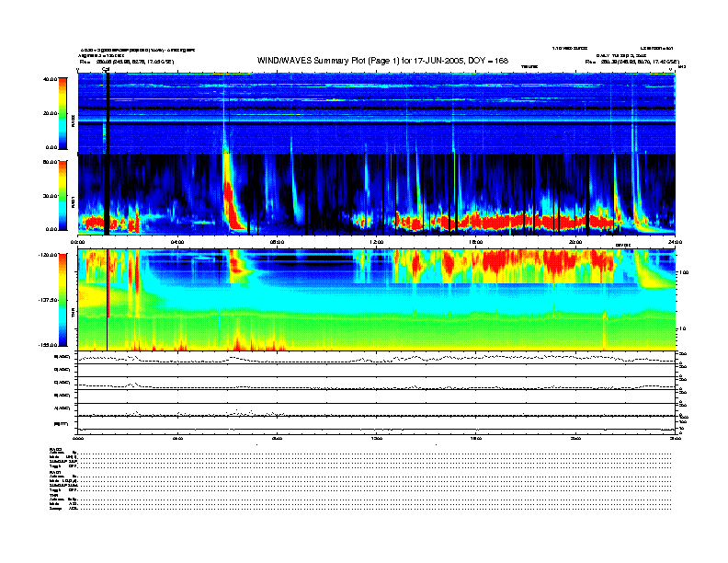Click the -137.50 label on TNR colorbar
The width and height of the screenshot is (728, 563).
click(x=48, y=300)
